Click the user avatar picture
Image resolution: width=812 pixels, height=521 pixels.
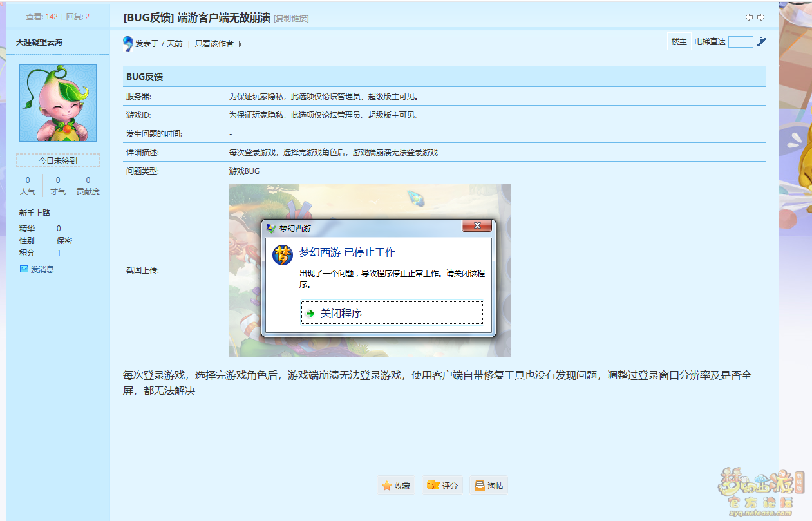tap(58, 103)
